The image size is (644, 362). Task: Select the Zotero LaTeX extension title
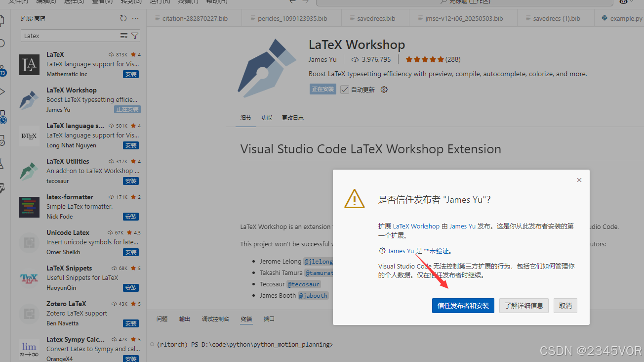click(x=66, y=304)
